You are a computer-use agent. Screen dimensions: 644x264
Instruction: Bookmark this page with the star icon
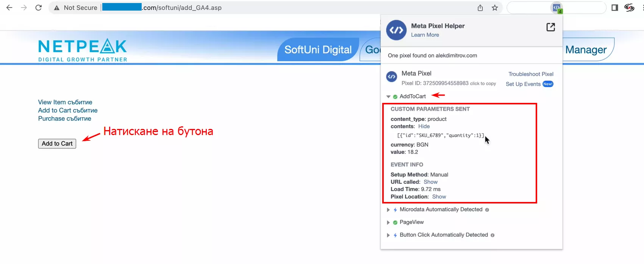click(x=495, y=8)
